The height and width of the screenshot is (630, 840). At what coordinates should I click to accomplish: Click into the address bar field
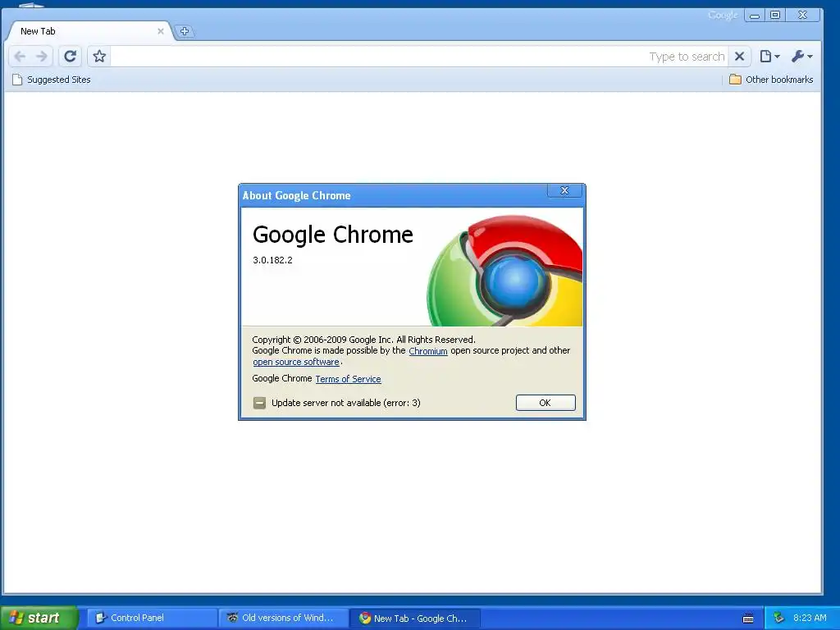[418, 57]
